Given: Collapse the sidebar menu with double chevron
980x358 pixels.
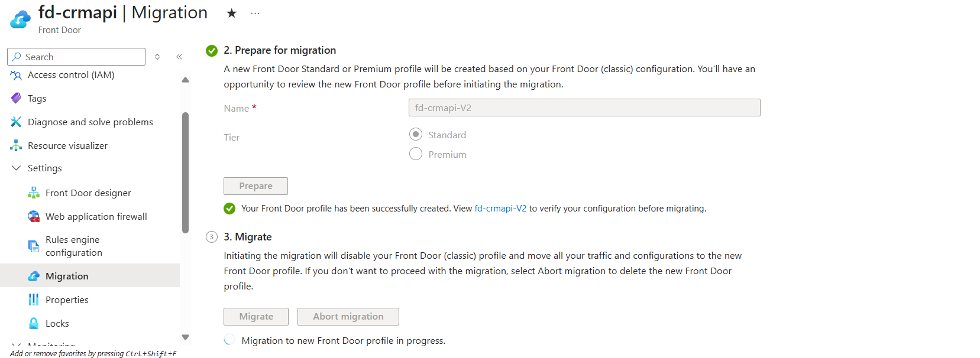Looking at the screenshot, I should (179, 57).
